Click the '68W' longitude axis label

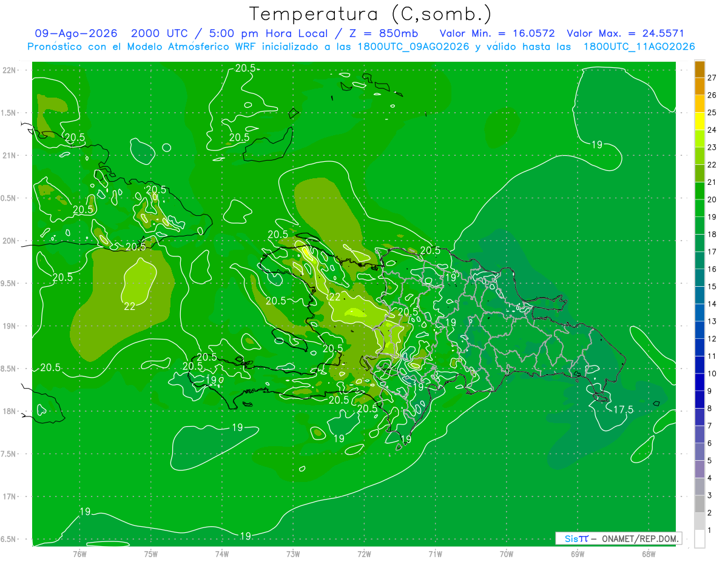[648, 554]
